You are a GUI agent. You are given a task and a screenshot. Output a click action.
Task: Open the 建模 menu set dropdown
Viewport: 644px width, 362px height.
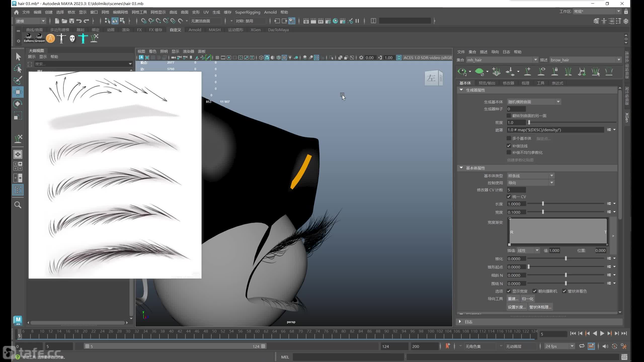point(30,21)
